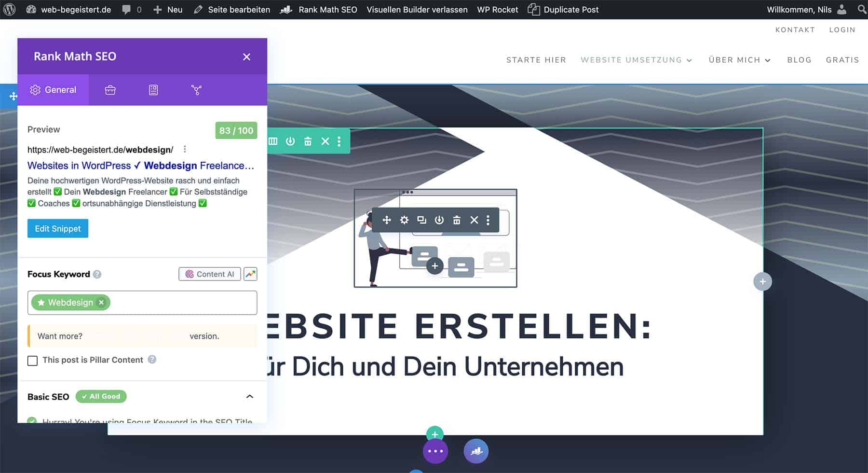Screen dimensions: 868x473
Task: Click the Rank Math floating button
Action: point(476,451)
